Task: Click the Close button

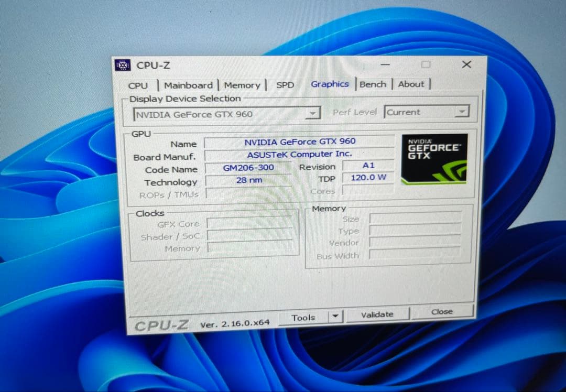Action: [442, 312]
